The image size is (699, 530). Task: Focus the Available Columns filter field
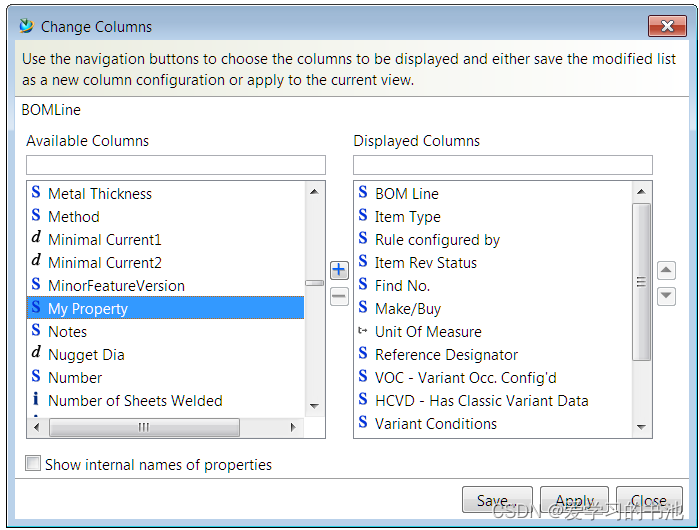[176, 165]
